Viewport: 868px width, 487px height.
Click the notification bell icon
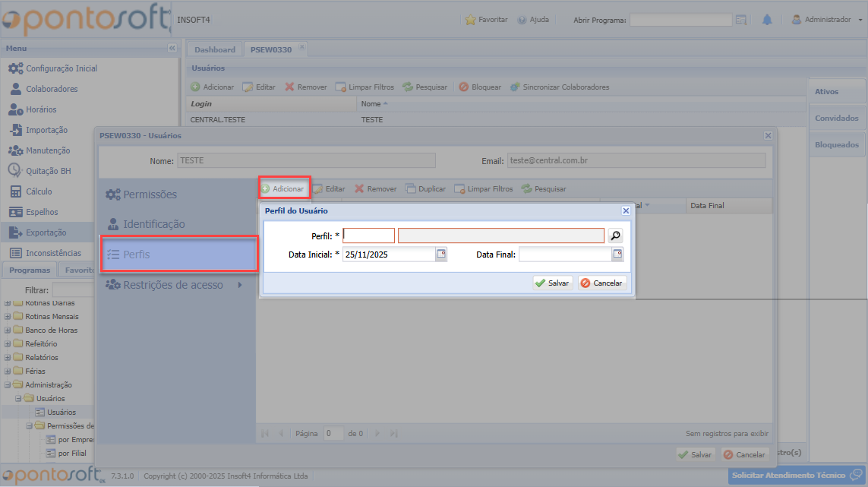click(x=767, y=20)
